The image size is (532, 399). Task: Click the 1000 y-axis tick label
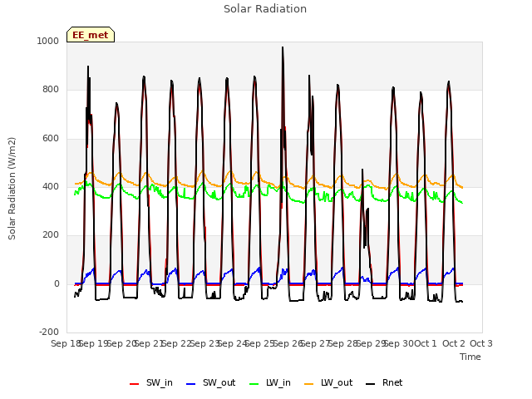[x=48, y=41]
